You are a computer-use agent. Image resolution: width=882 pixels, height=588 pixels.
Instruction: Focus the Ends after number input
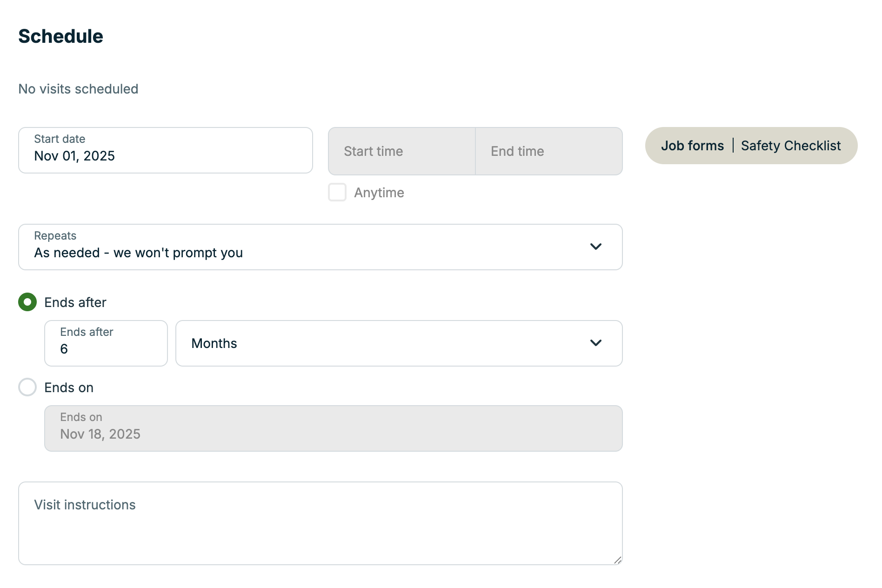[106, 343]
